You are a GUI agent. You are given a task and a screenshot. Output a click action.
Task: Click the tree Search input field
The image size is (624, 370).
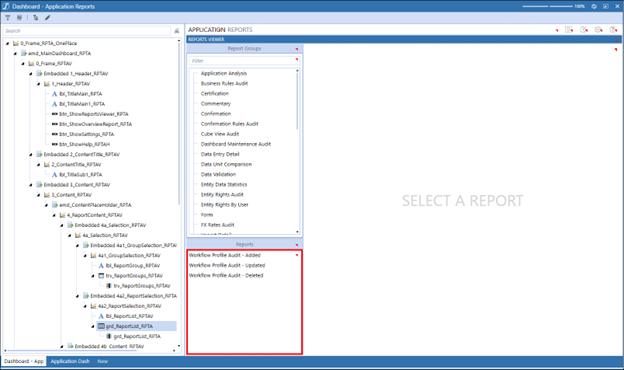[x=87, y=31]
